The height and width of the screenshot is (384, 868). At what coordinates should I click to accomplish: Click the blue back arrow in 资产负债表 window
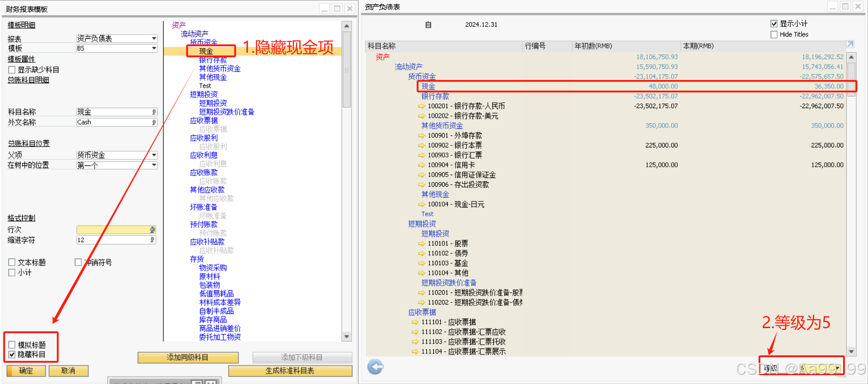pyautogui.click(x=376, y=367)
